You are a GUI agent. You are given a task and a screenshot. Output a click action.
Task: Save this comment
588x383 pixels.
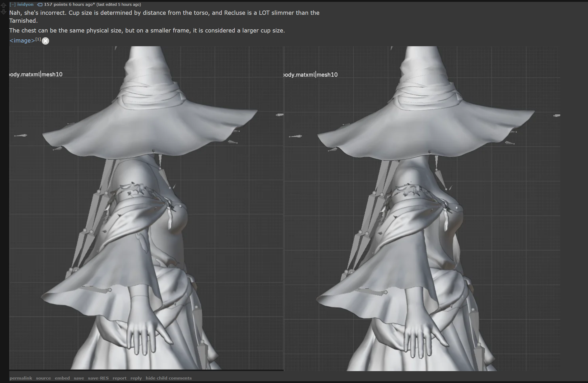tap(79, 378)
